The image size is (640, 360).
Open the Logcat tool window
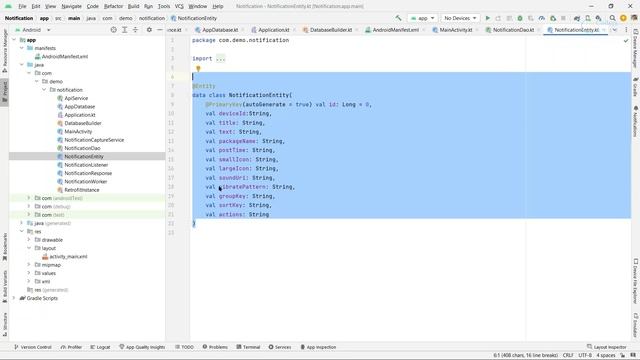tap(100, 347)
